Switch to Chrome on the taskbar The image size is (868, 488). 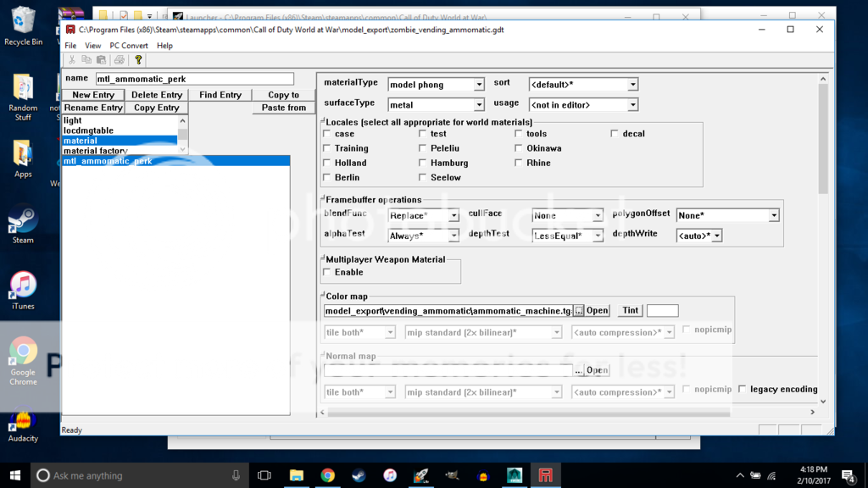pos(328,475)
